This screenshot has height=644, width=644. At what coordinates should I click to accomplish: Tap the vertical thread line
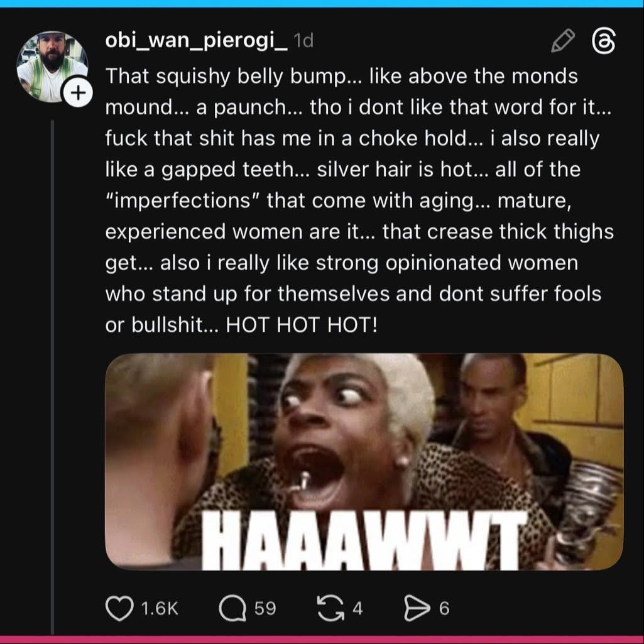pyautogui.click(x=52, y=377)
